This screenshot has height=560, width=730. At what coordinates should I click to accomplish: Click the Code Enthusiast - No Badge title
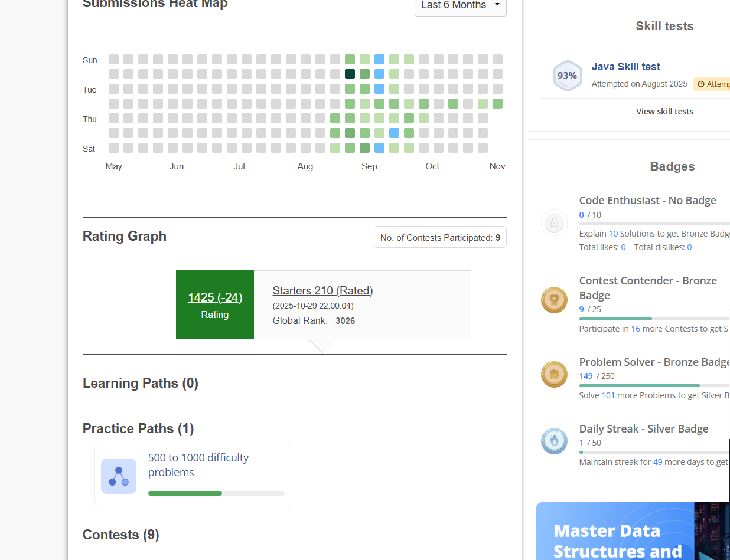pos(648,201)
